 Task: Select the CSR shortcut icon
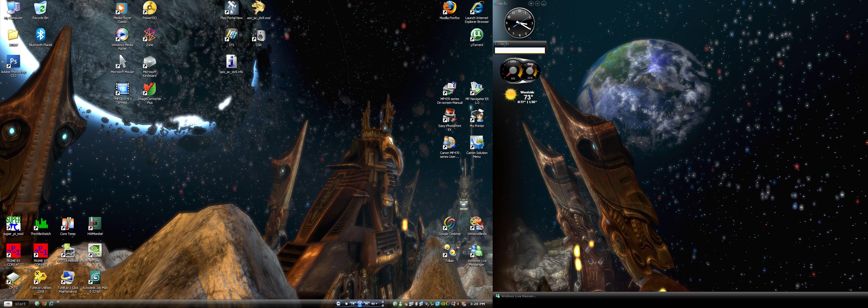(x=259, y=38)
